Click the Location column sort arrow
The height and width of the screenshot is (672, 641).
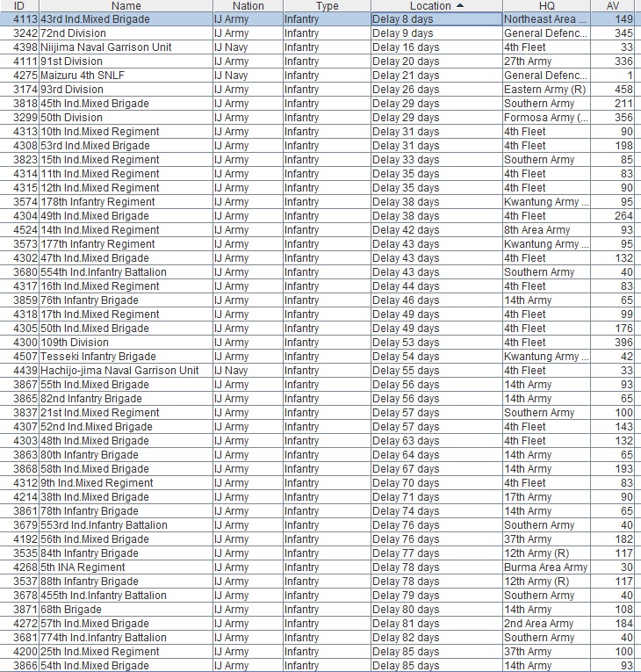(460, 5)
